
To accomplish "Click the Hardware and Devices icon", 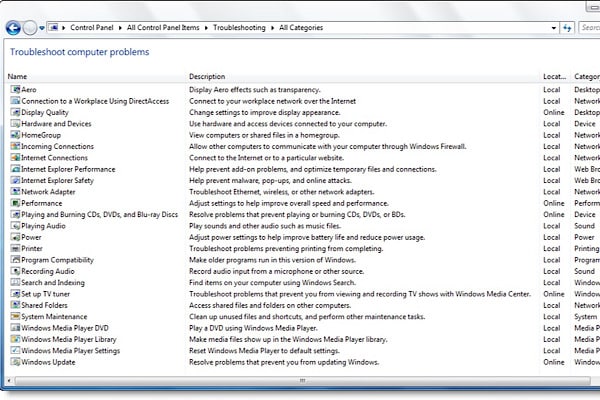I will pyautogui.click(x=15, y=124).
